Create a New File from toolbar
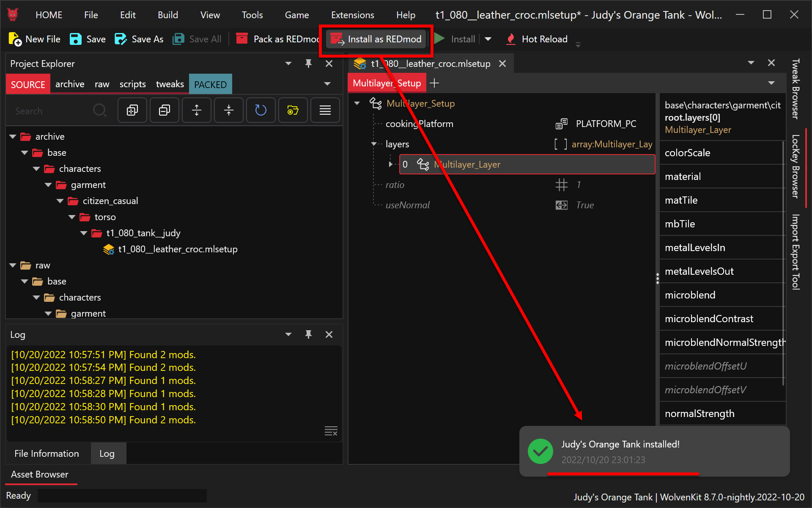 34,39
